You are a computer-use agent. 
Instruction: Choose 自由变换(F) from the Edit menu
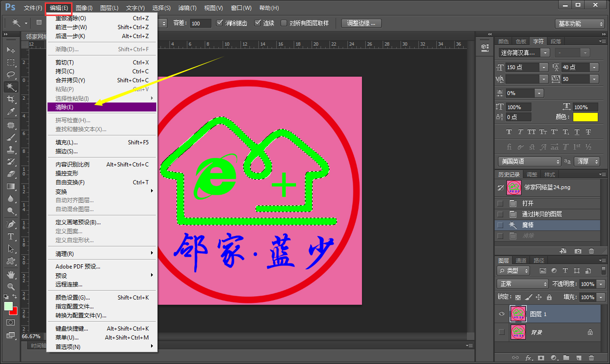click(102, 182)
